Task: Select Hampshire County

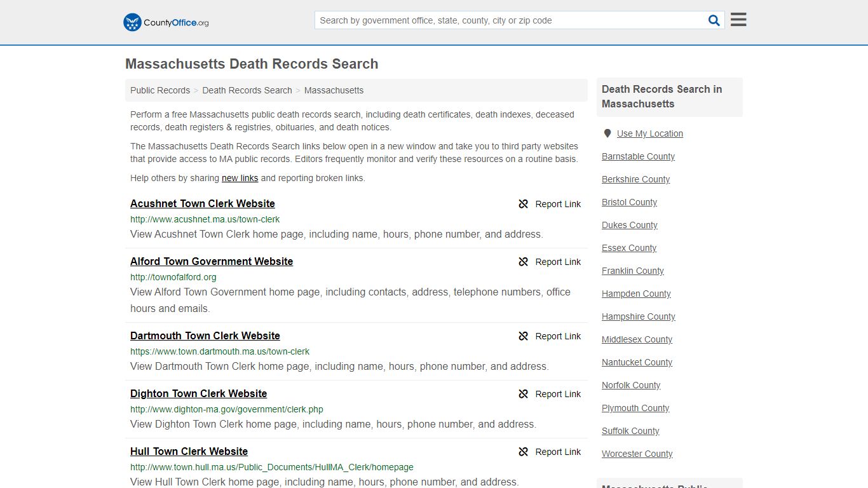Action: click(x=639, y=316)
